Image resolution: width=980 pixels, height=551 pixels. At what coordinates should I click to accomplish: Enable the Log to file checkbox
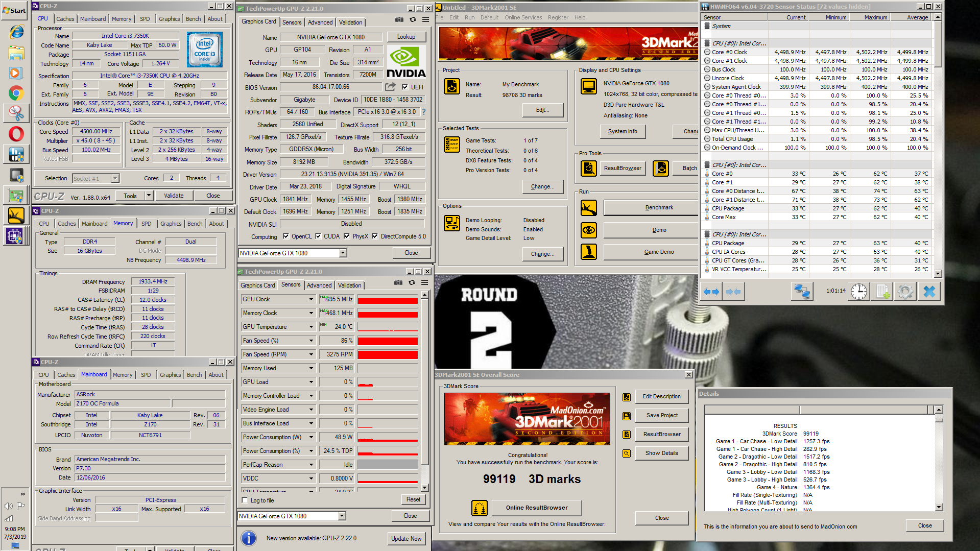[245, 500]
